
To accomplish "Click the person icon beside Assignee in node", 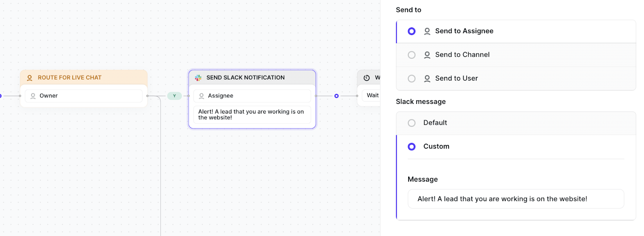I will tap(202, 96).
